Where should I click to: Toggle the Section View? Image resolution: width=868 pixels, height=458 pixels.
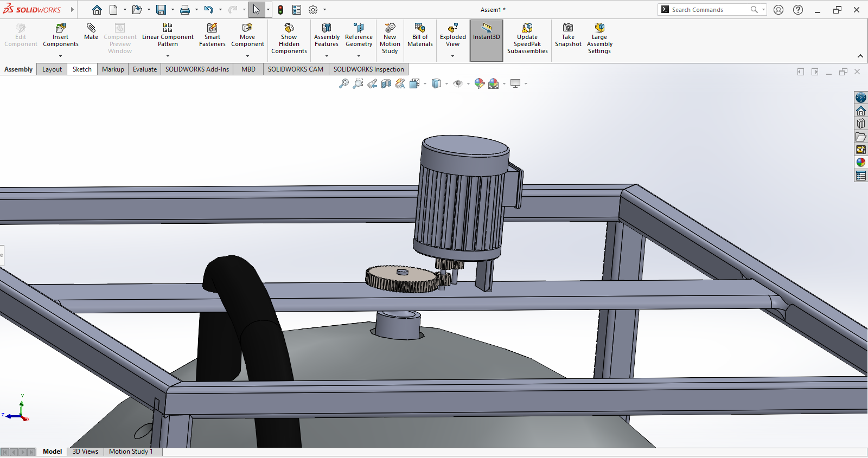point(386,83)
